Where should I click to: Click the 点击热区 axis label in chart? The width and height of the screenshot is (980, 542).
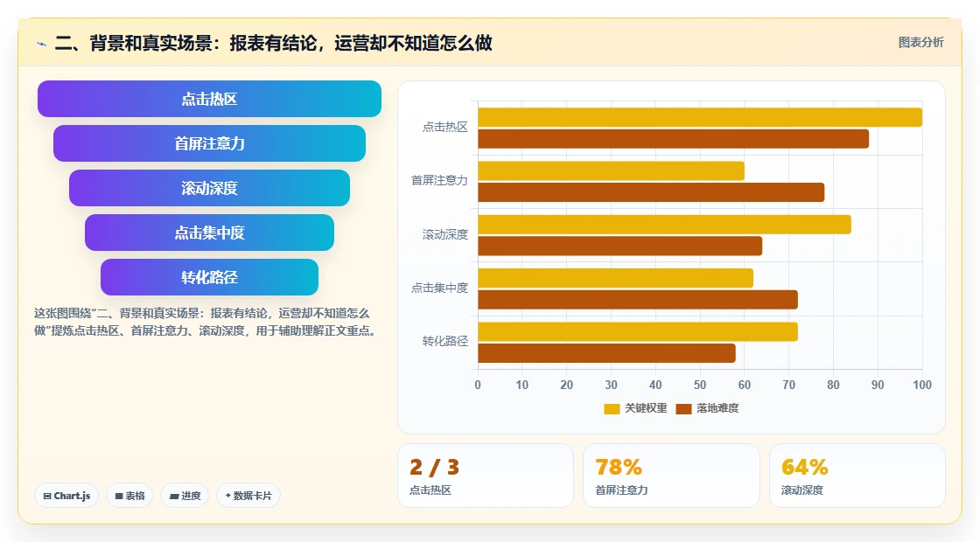[445, 128]
